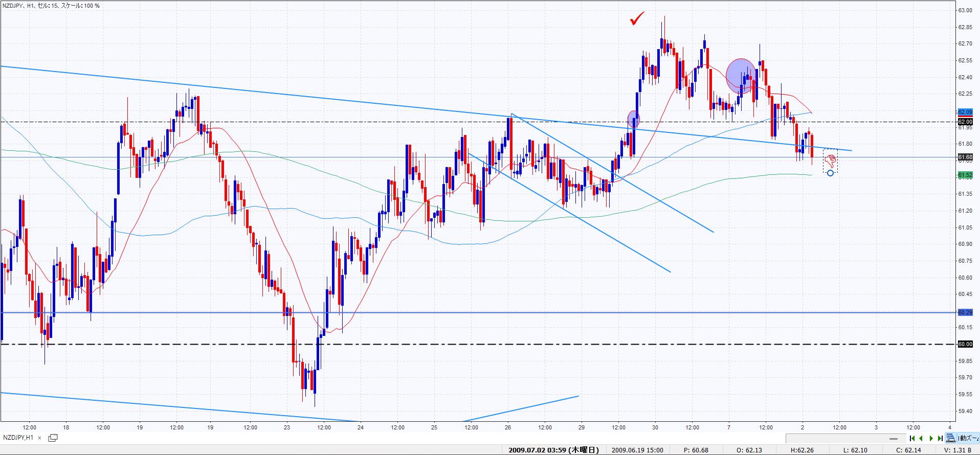
Task: Click the green 61.52 price label
Action: tap(965, 175)
